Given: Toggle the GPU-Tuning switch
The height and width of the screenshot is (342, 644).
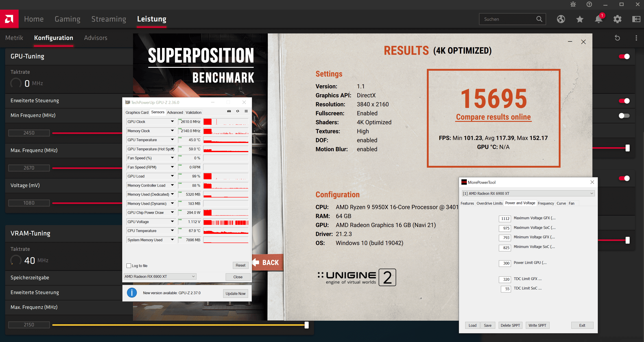Looking at the screenshot, I should pyautogui.click(x=624, y=57).
